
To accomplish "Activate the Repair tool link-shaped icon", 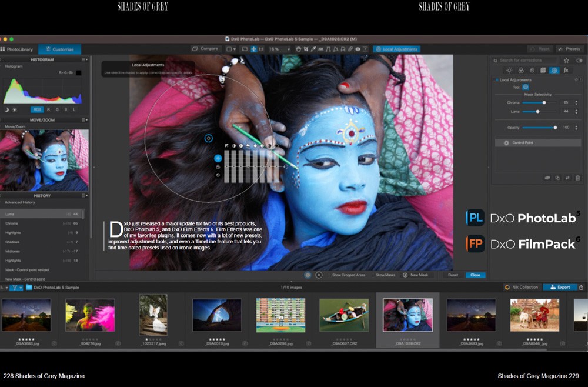I will click(x=350, y=49).
